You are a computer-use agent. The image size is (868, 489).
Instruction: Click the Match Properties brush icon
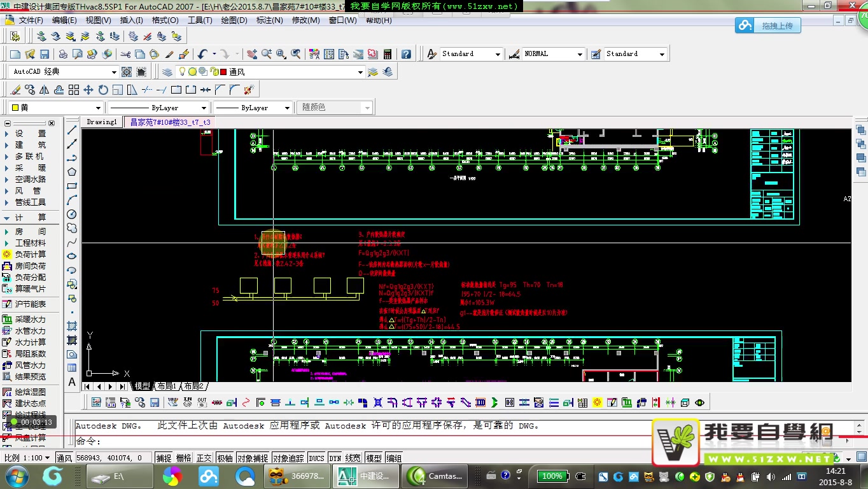(x=185, y=54)
